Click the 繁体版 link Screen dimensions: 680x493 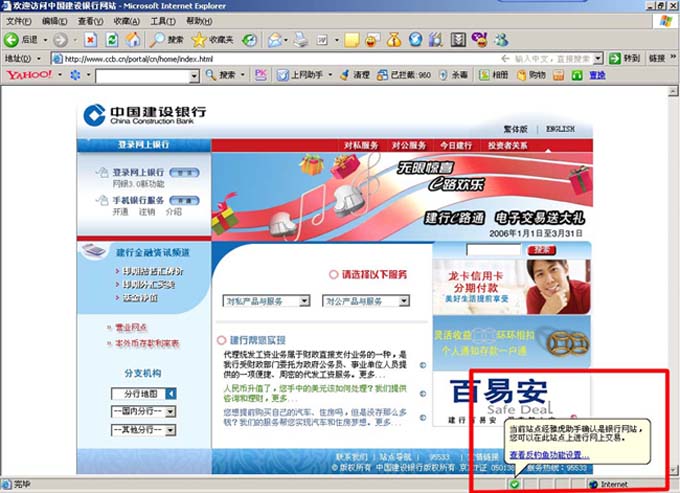(515, 129)
